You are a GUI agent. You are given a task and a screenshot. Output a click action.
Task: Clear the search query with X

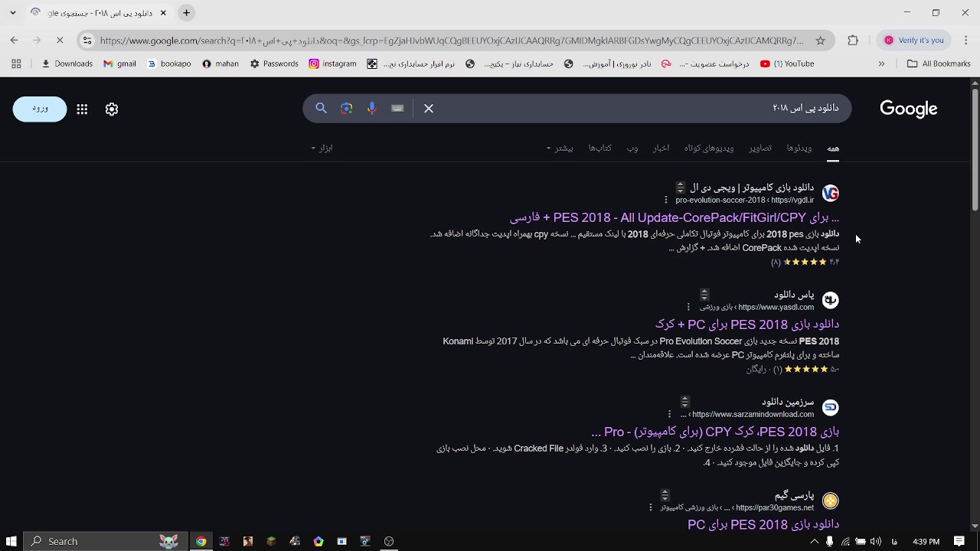429,109
